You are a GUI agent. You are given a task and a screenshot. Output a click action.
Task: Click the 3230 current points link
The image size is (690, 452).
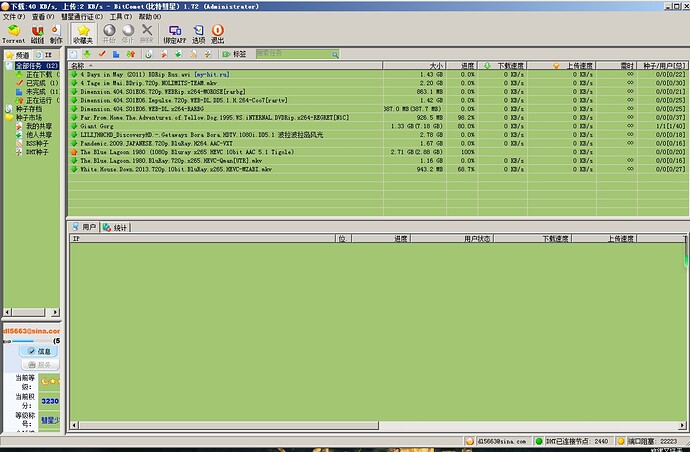(x=50, y=401)
